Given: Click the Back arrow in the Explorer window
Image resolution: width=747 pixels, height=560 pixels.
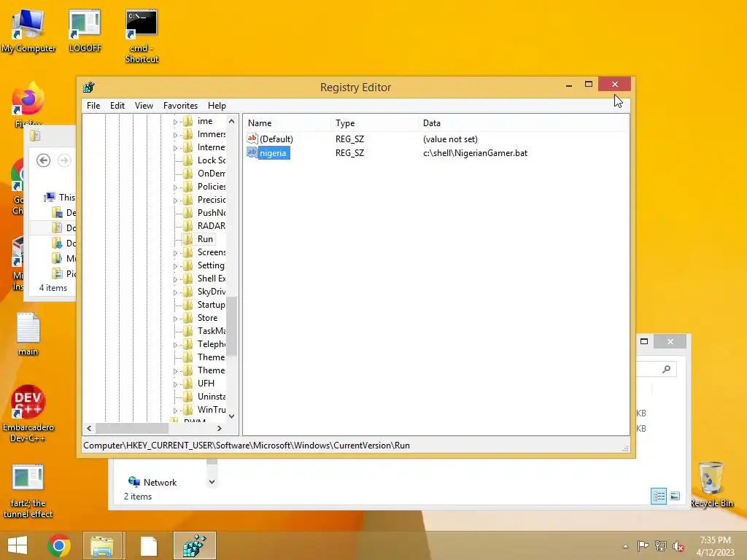Looking at the screenshot, I should point(43,160).
